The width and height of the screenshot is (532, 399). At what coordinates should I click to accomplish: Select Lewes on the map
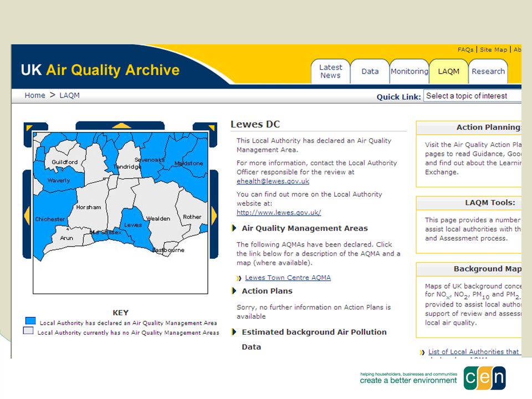click(x=132, y=225)
